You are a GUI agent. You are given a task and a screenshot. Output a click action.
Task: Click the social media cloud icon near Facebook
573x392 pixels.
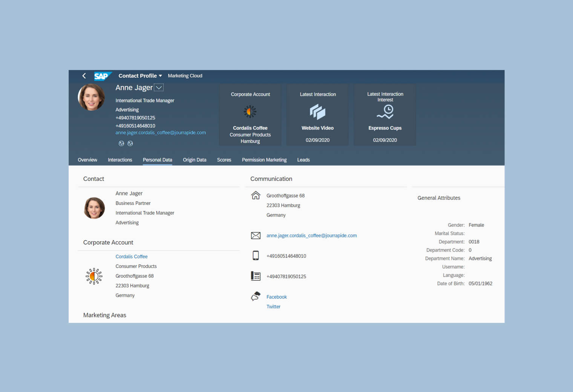[255, 296]
